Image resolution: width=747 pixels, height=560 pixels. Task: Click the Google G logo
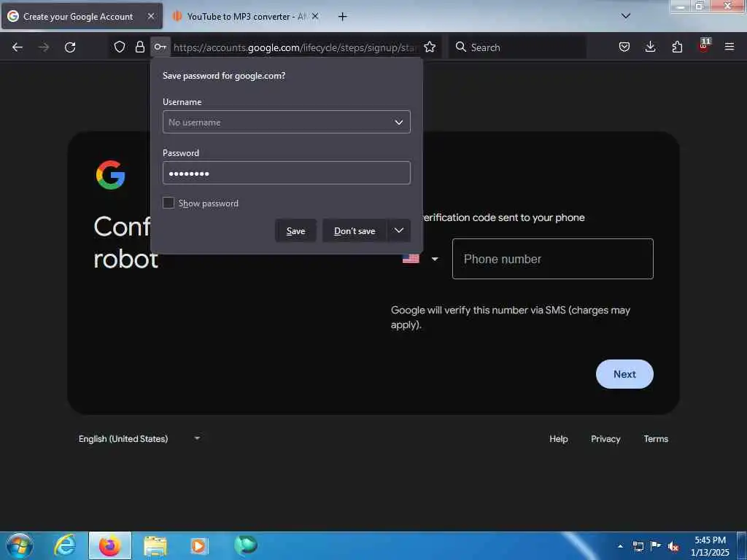[x=111, y=175]
